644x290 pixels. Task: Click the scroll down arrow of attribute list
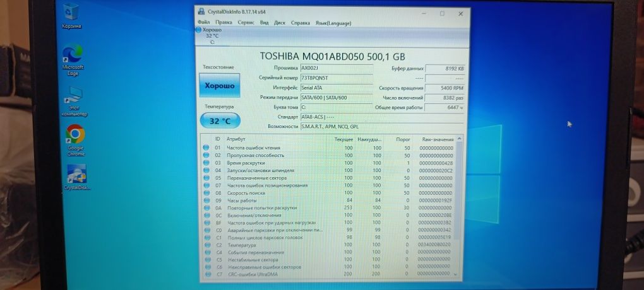pos(455,274)
